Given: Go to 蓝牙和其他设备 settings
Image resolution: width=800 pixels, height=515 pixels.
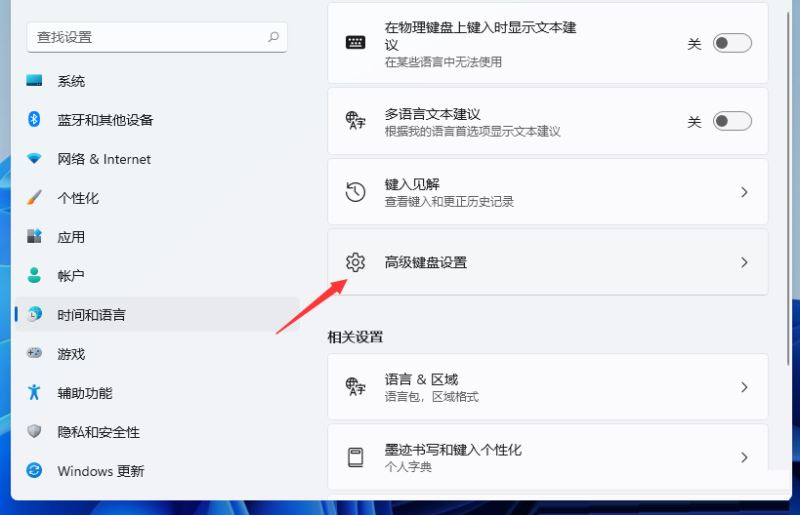Looking at the screenshot, I should coord(157,119).
